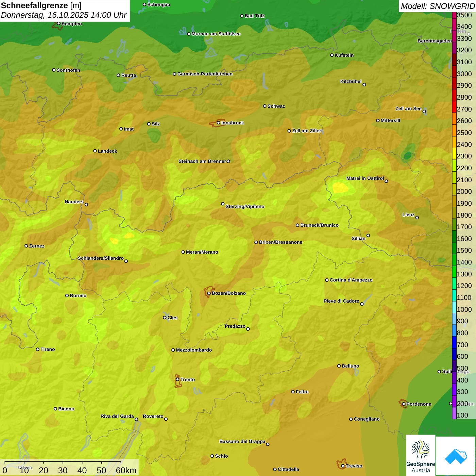476x476 pixels.
Task: Click the 'Schneefallgrenze [m]' title
Action: pyautogui.click(x=41, y=5)
